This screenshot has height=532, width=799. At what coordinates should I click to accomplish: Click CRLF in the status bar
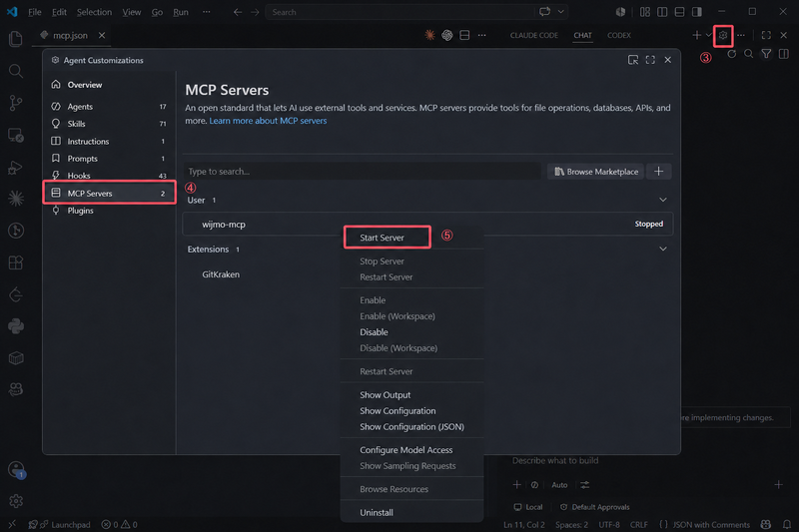[x=638, y=524]
